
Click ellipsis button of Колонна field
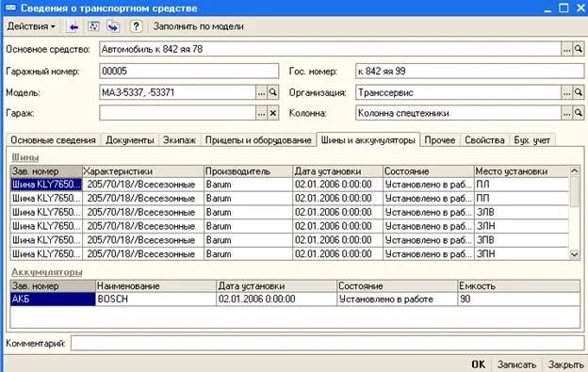[x=566, y=113]
